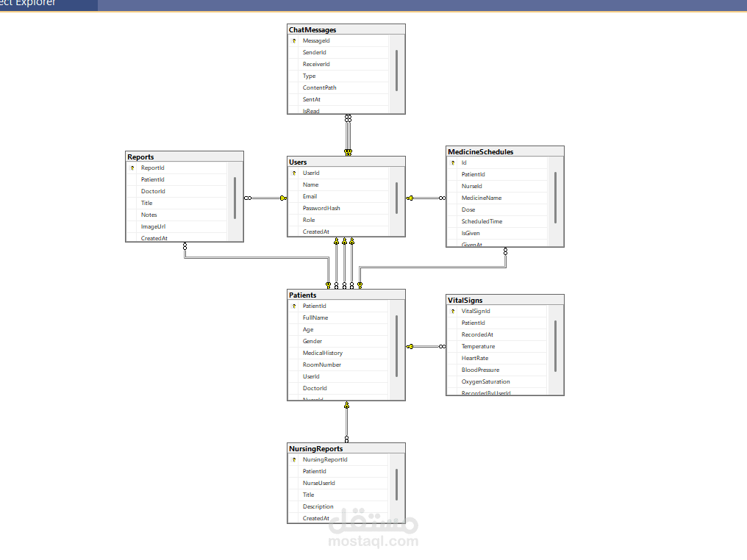Viewport: 747px width, 560px height.
Task: Click the MessageId primary key icon
Action: coord(294,41)
